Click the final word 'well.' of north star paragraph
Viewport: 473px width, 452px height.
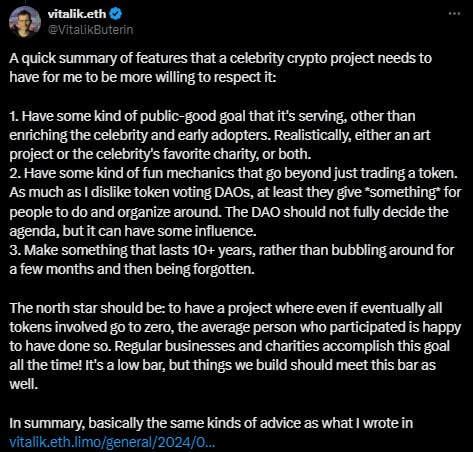pos(23,384)
